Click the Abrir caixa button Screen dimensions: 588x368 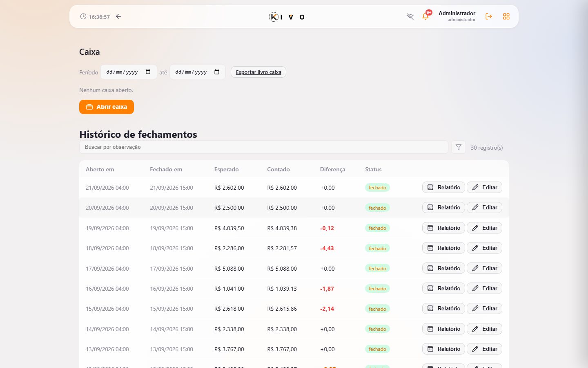point(107,107)
